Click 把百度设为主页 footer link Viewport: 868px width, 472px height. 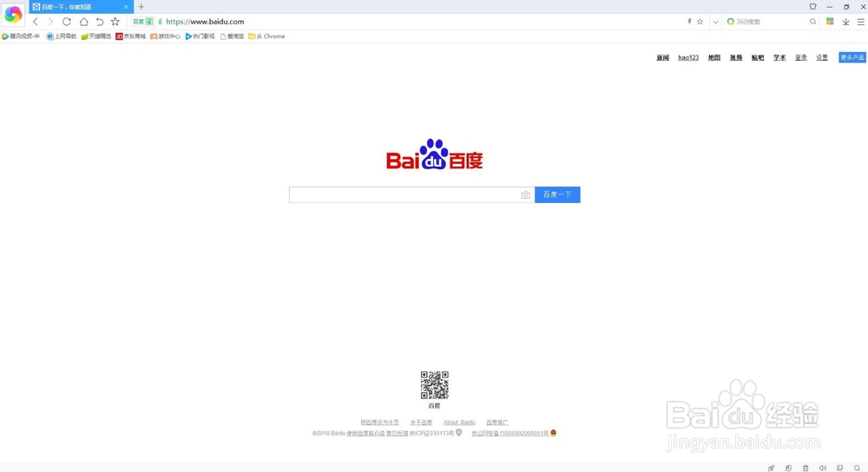tap(380, 423)
